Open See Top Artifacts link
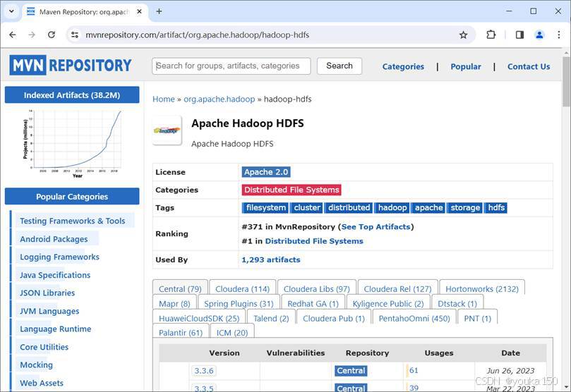Image resolution: width=571 pixels, height=392 pixels. point(375,226)
